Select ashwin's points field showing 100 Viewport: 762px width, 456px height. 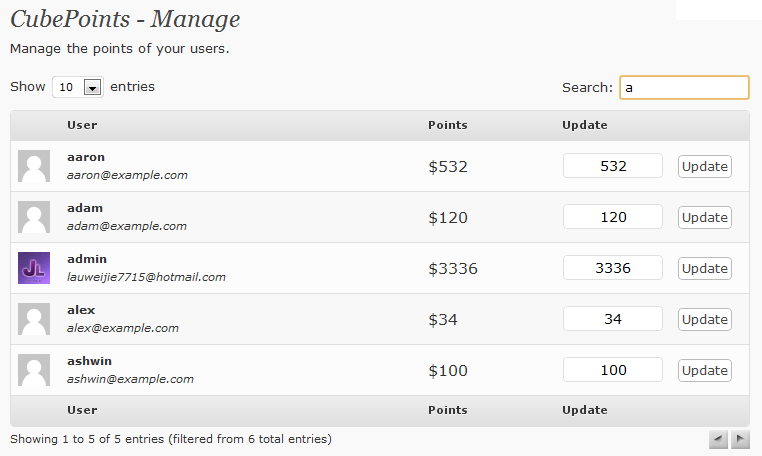[613, 370]
